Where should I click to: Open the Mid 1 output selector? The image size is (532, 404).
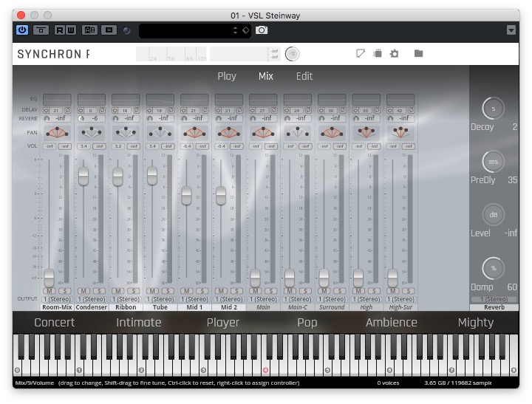[x=194, y=299]
